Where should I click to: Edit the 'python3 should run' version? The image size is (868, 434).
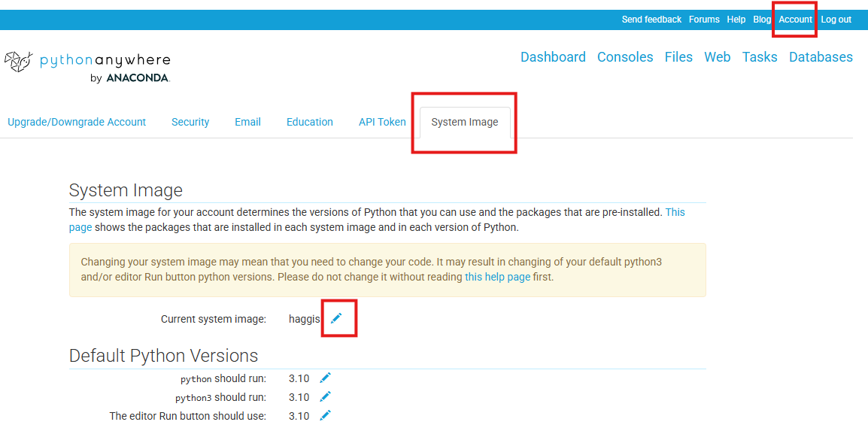pyautogui.click(x=326, y=396)
